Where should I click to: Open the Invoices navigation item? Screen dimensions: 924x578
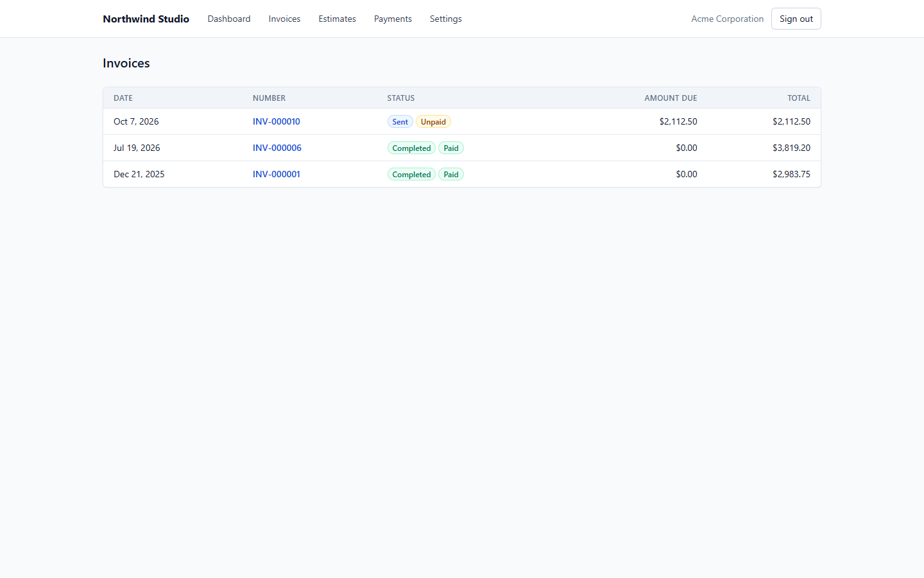[x=284, y=19]
